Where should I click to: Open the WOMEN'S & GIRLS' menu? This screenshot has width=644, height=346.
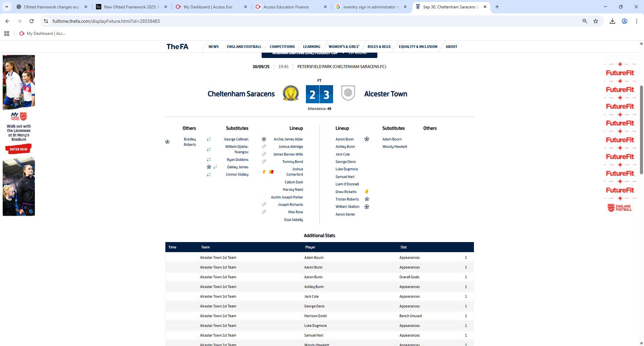coord(344,47)
